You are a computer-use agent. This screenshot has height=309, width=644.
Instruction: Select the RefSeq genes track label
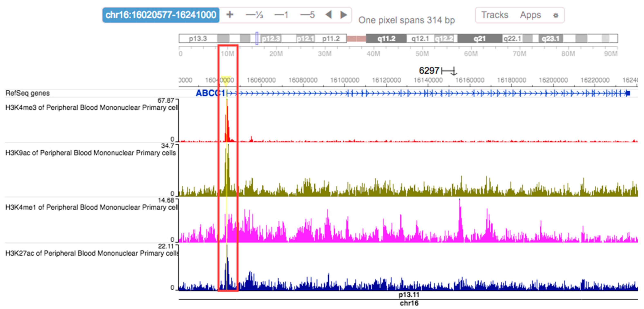[28, 93]
